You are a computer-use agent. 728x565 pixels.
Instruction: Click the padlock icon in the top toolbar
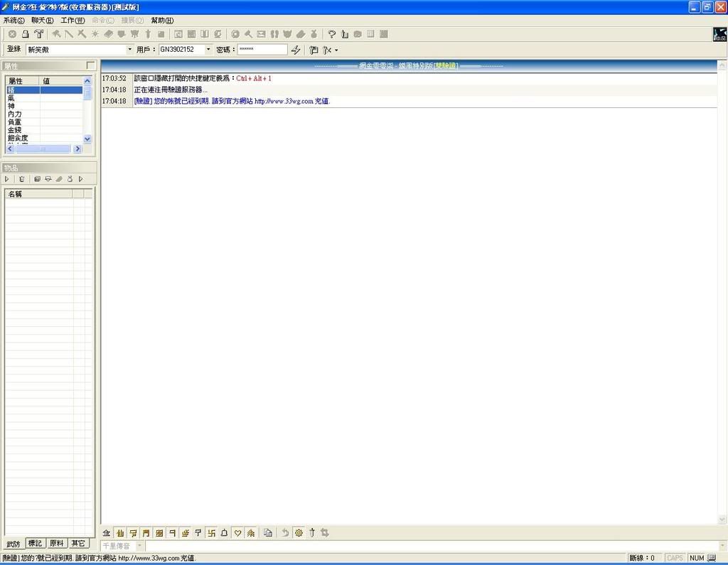tap(25, 34)
